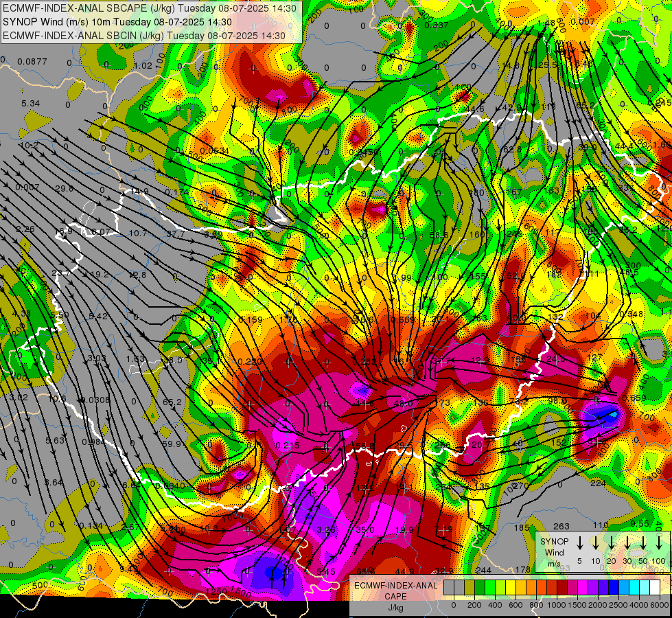Screen dimensions: 672x618
Task: Select the olive swatch in CAPE color bar
Action: click(470, 587)
